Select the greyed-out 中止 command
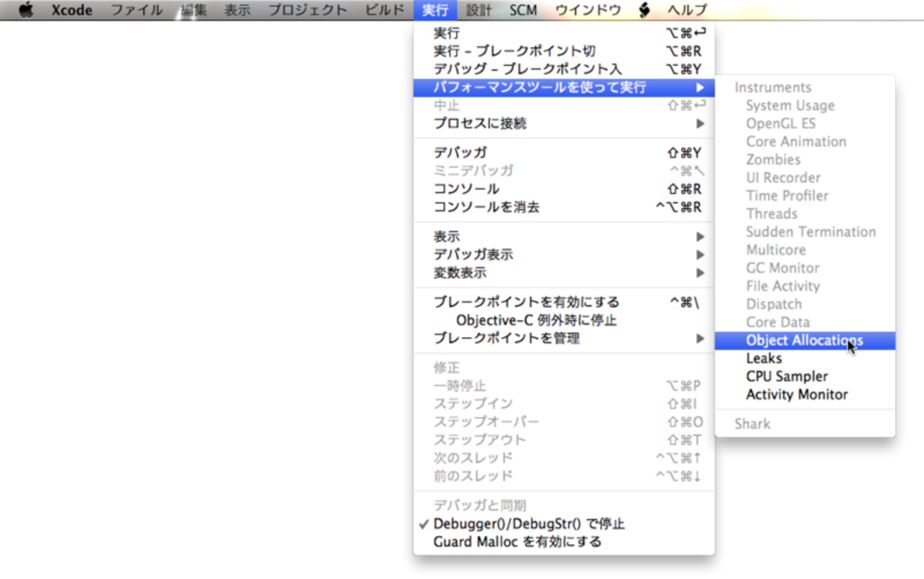 click(x=564, y=105)
